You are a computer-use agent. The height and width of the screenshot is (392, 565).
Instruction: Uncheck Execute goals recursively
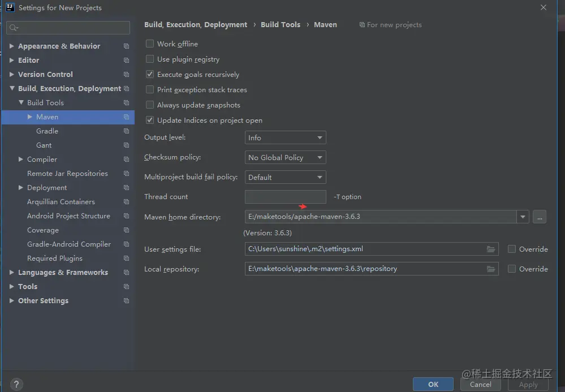(x=149, y=74)
